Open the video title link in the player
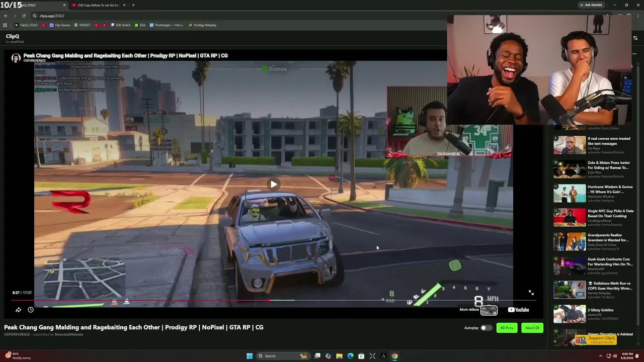The image size is (644, 362). pyautogui.click(x=125, y=56)
